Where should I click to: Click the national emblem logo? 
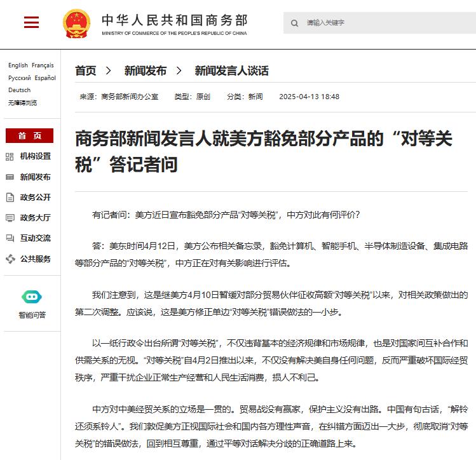point(77,24)
